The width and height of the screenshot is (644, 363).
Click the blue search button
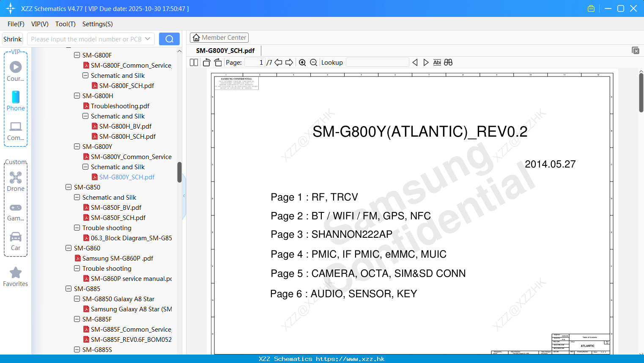(x=169, y=39)
